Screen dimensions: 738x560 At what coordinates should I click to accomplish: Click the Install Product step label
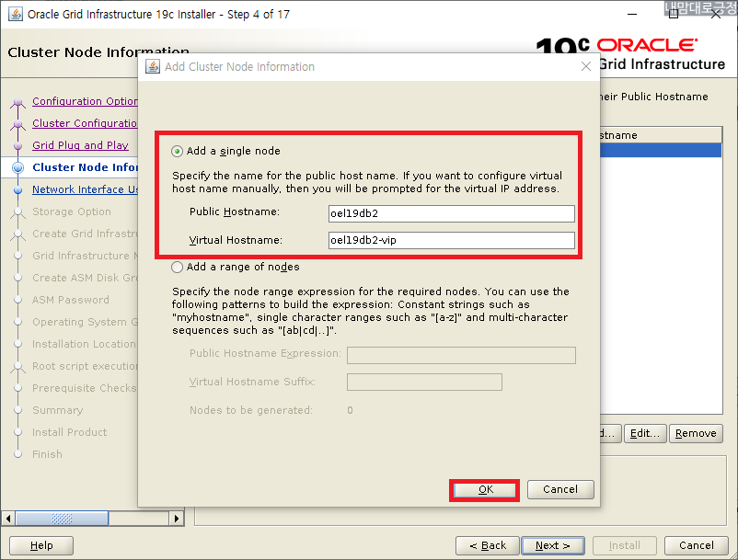tap(70, 432)
